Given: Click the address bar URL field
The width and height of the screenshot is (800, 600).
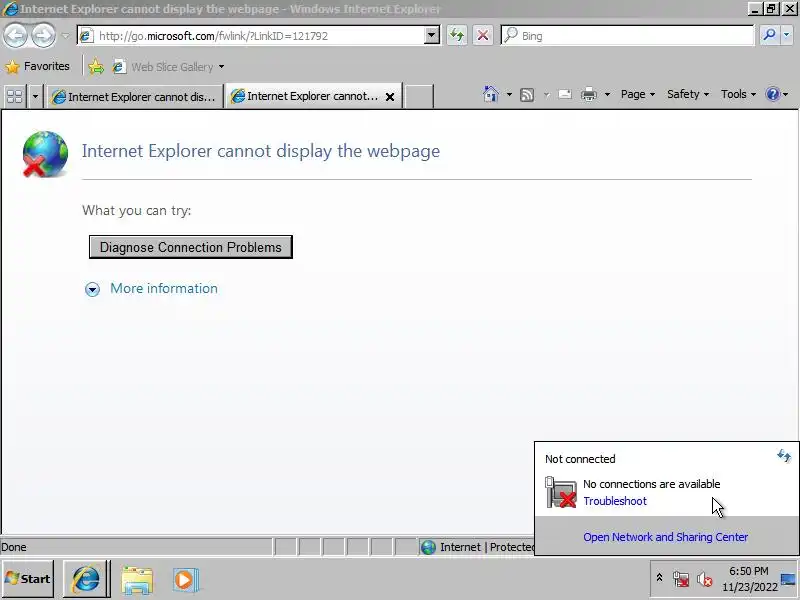Looking at the screenshot, I should click(x=258, y=36).
